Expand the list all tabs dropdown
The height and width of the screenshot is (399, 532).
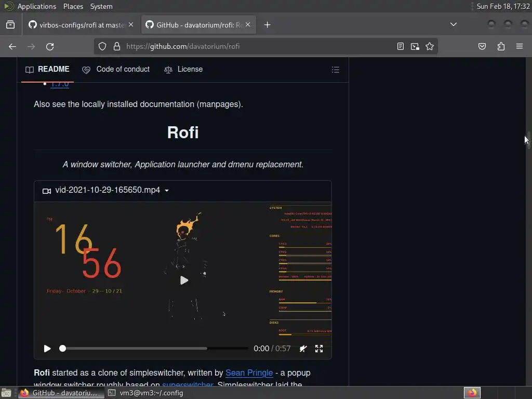[453, 24]
